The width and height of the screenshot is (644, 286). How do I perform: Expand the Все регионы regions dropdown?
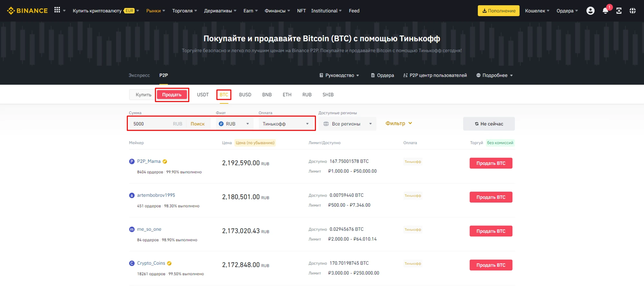click(x=347, y=124)
